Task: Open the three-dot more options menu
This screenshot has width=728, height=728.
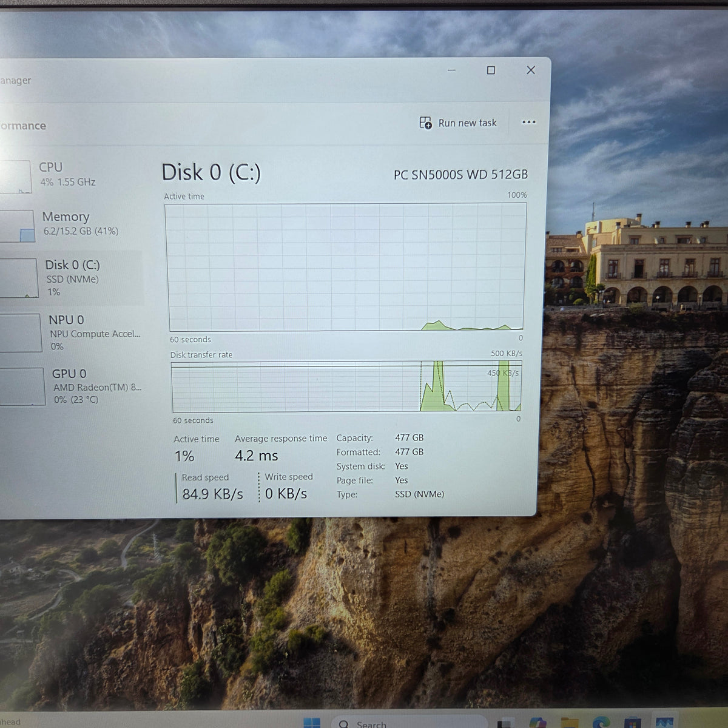Action: point(528,123)
